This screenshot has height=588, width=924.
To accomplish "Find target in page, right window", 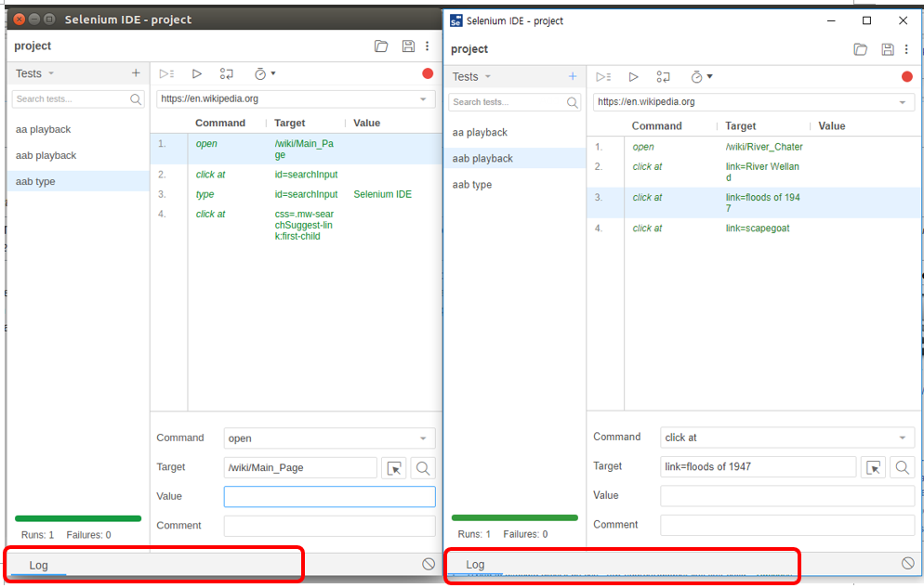I will (902, 467).
